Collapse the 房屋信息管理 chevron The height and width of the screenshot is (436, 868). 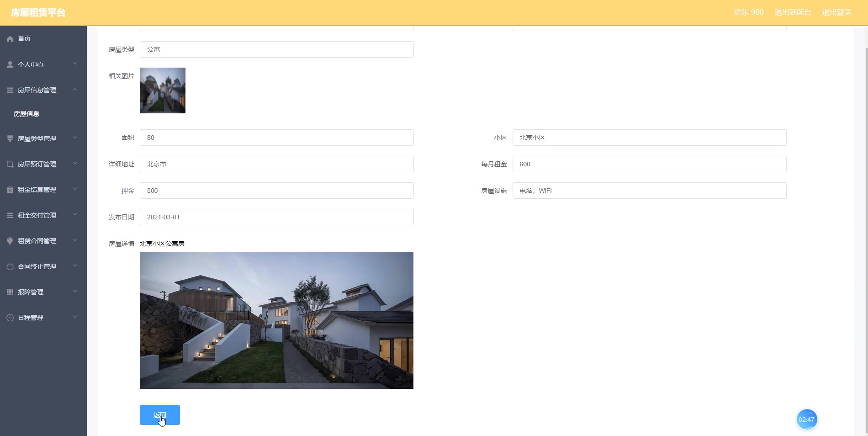tap(75, 89)
